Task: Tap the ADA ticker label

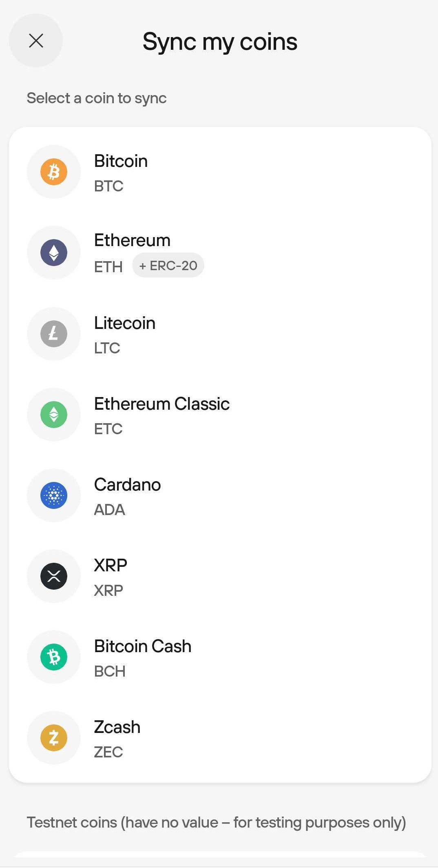Action: pos(109,510)
